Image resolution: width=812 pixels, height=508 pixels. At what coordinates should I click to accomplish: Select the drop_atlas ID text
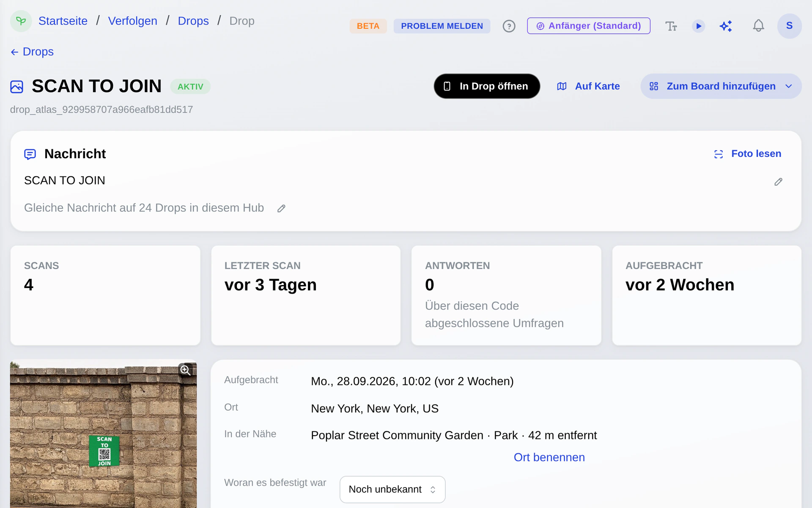point(101,110)
